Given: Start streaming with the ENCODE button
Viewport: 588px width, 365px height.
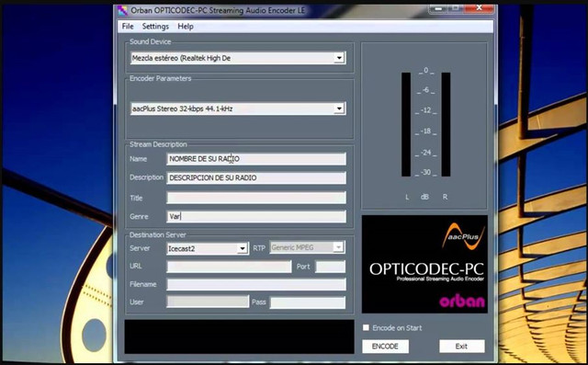Looking at the screenshot, I should coord(385,347).
